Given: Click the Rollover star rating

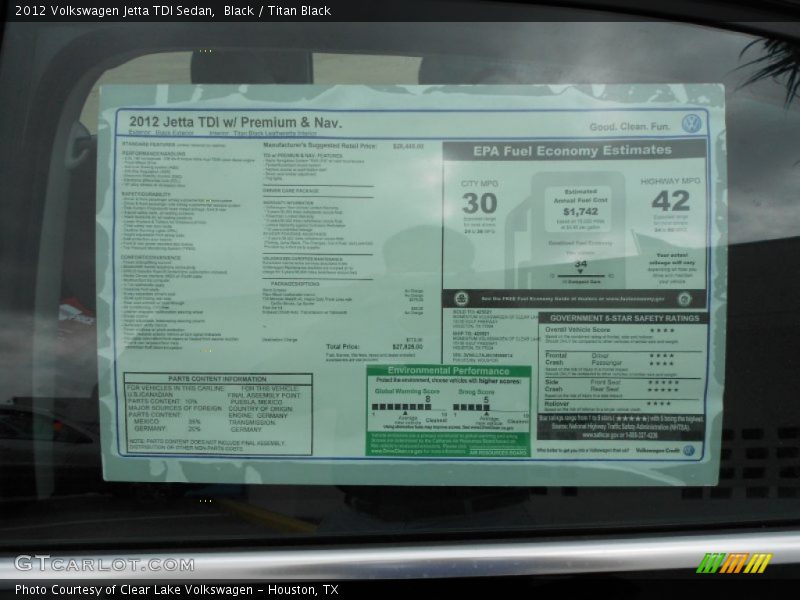Looking at the screenshot, I should pos(659,404).
